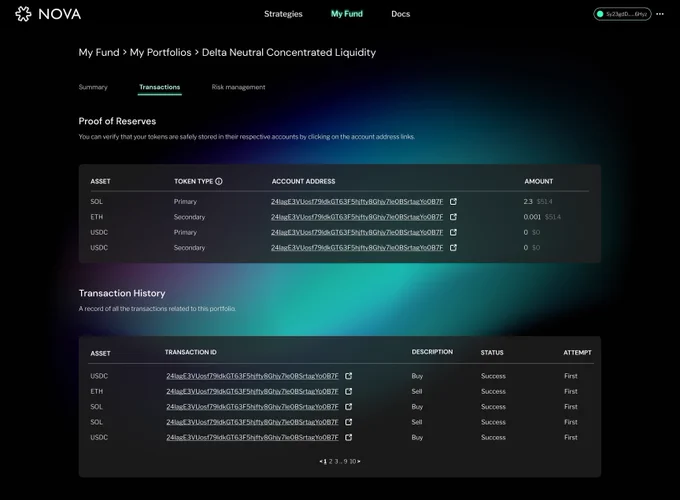Viewport: 680px width, 500px height.
Task: Switch to the Risk management tab
Action: point(238,87)
